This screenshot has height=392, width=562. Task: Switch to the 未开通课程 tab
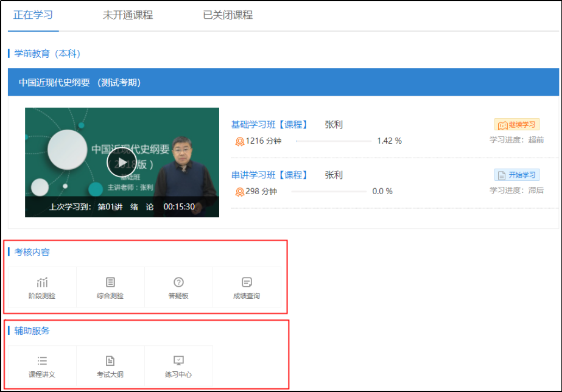pyautogui.click(x=128, y=15)
